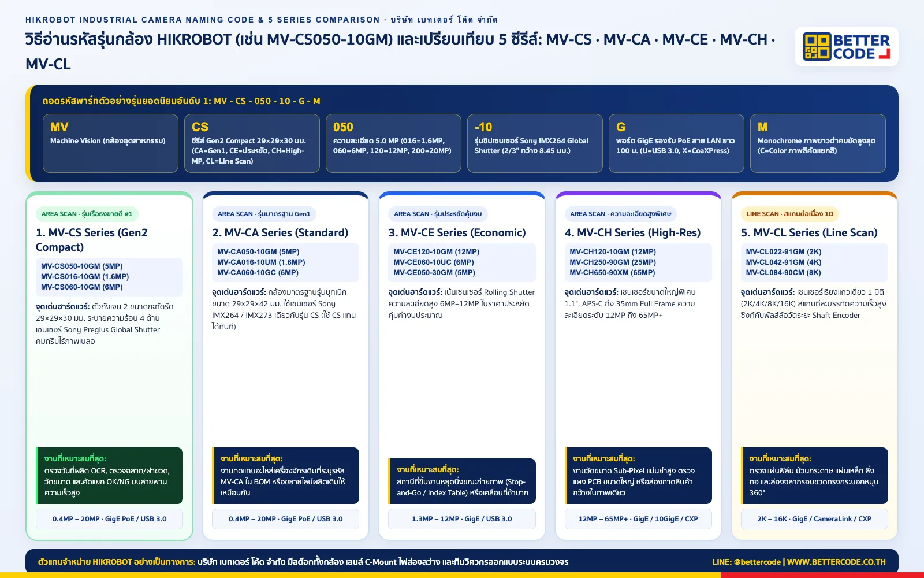The image size is (924, 578).
Task: Click model MV-CH650-90XM (65MP)
Action: [612, 273]
